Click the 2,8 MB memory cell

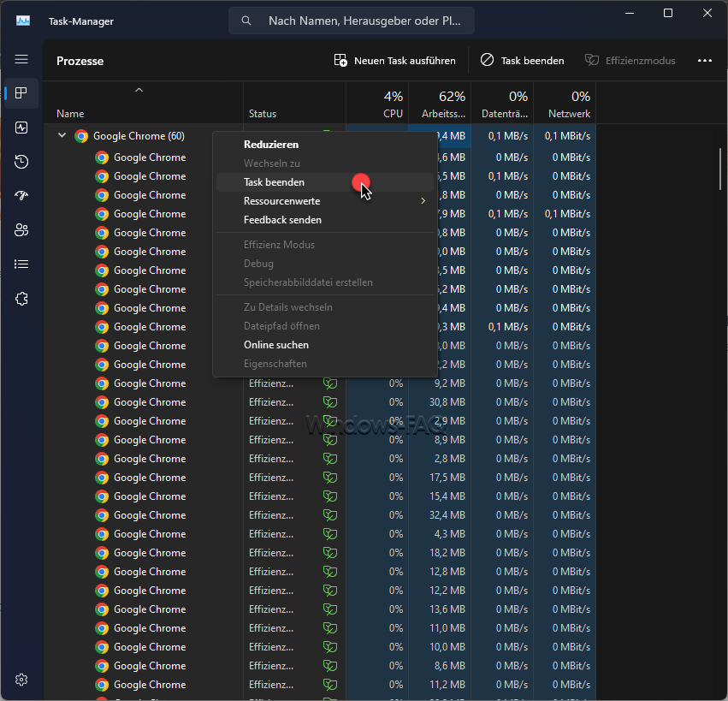click(440, 459)
